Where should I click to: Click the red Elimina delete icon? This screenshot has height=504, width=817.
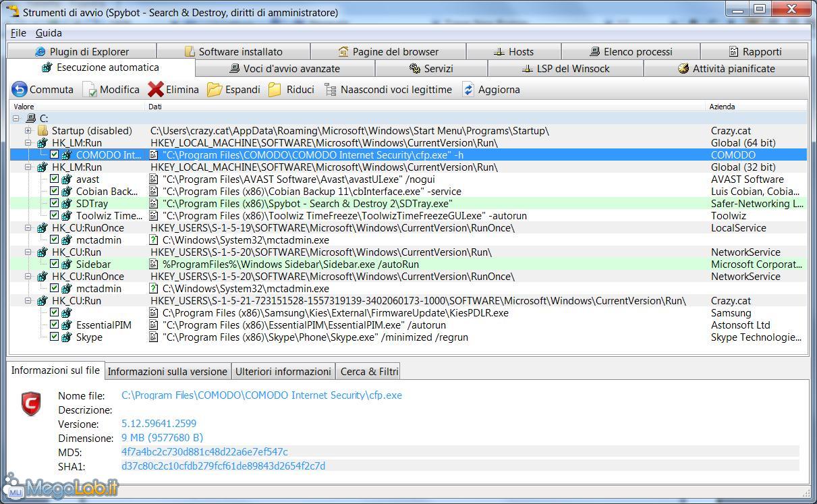[156, 89]
